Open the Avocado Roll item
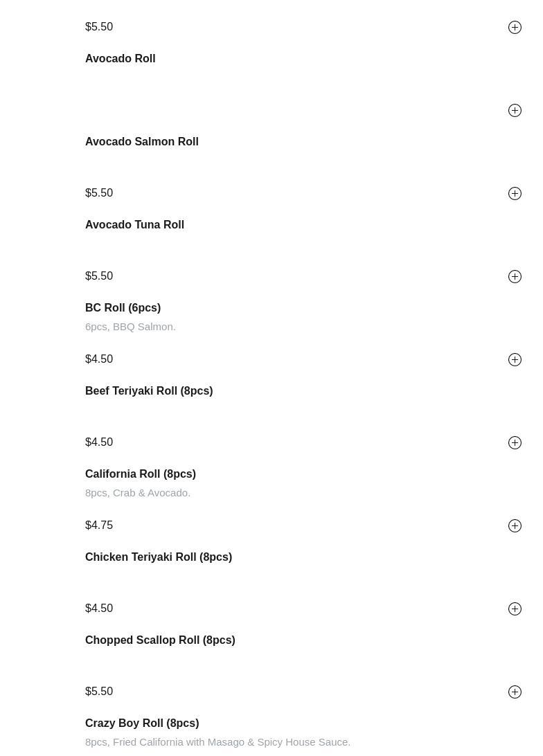 click(x=120, y=59)
